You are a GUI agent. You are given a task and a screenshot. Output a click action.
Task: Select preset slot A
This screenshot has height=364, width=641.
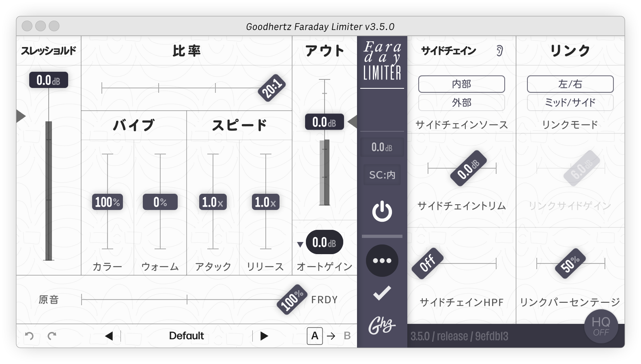(315, 336)
